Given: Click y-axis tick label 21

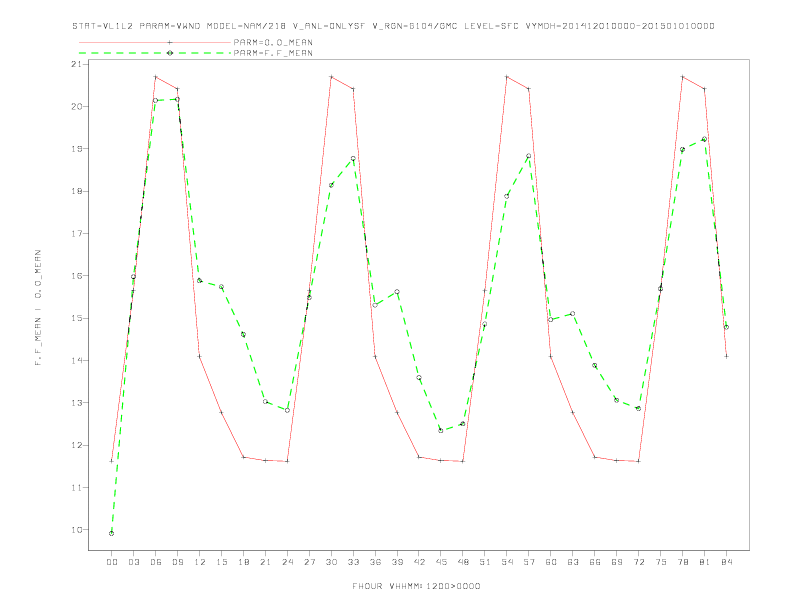Looking at the screenshot, I should [x=77, y=64].
